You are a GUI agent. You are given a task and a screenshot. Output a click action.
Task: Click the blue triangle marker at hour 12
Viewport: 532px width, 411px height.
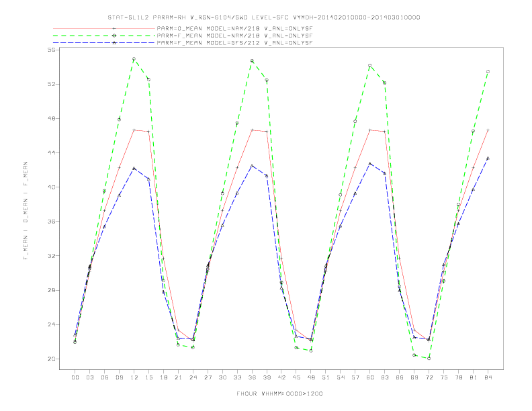click(134, 168)
